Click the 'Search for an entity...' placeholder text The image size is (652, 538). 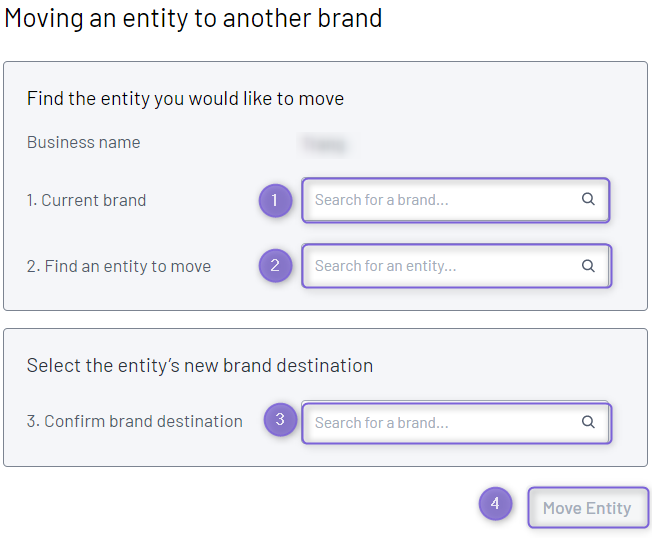[x=385, y=266]
